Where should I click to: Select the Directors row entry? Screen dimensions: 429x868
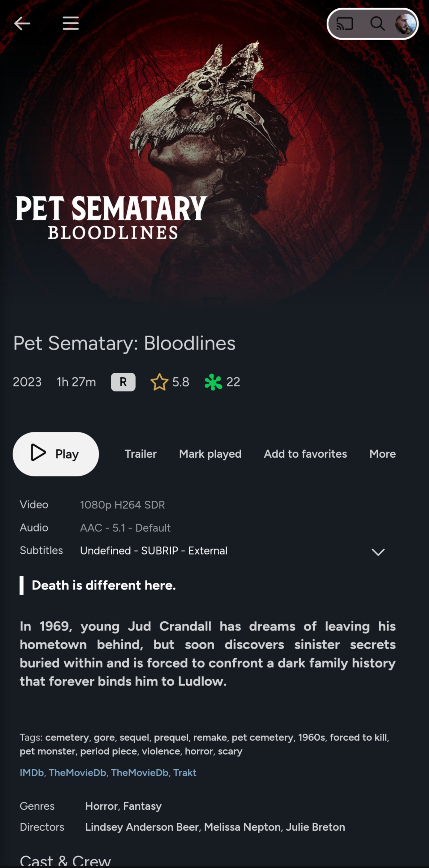(x=215, y=826)
